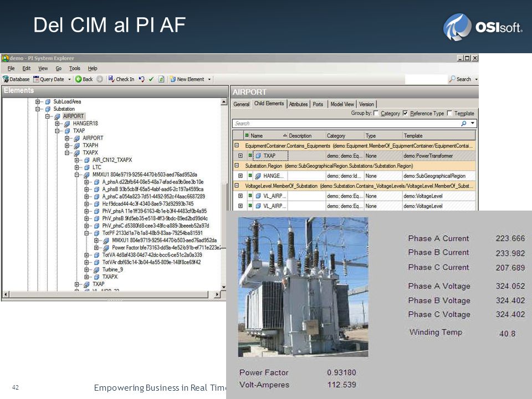The height and width of the screenshot is (399, 532).
Task: Click the green status icon in Name header
Action: click(247, 135)
